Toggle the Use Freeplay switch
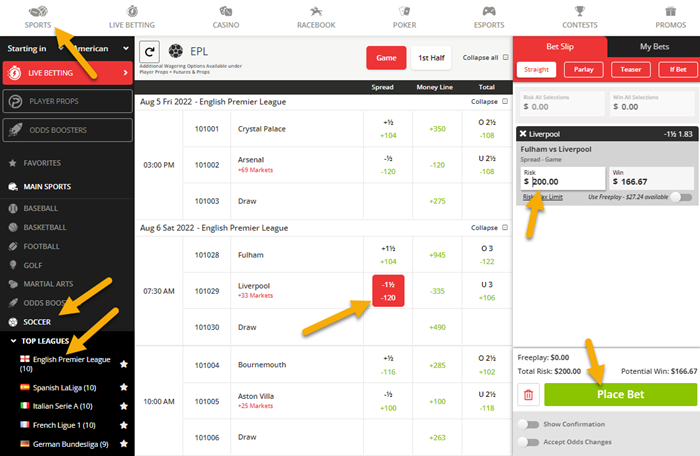 (x=681, y=197)
